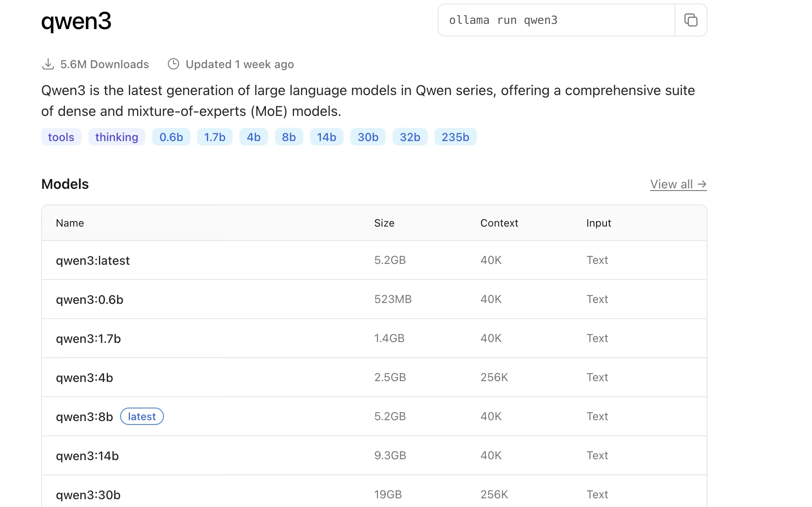Click the Text input value of qwen3:latest

tap(597, 260)
